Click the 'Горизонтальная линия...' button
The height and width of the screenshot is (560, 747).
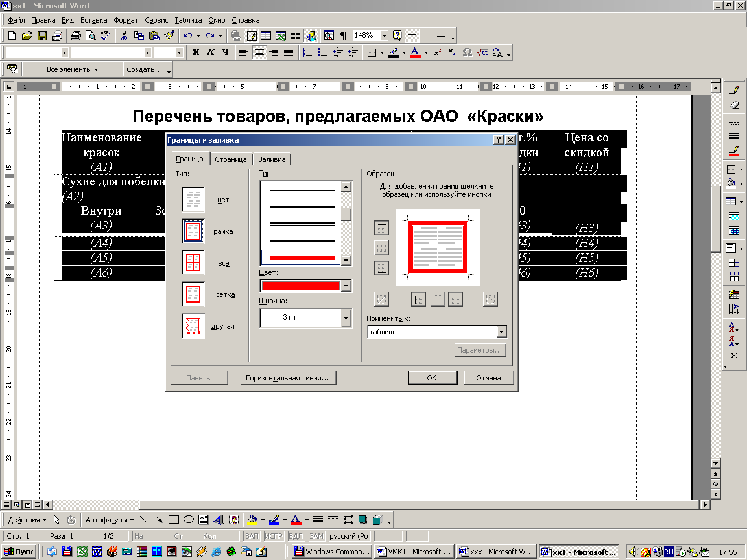287,378
